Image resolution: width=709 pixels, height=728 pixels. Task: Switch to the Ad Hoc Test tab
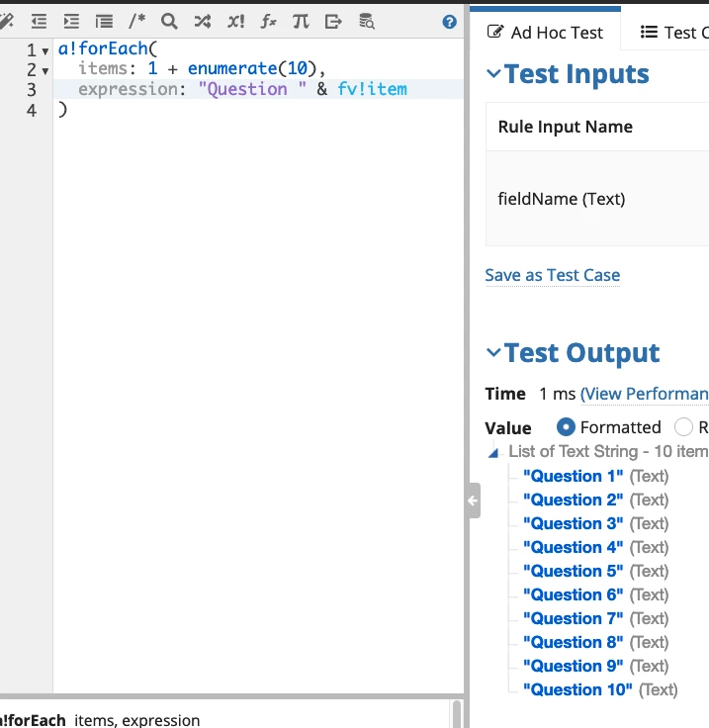(545, 33)
